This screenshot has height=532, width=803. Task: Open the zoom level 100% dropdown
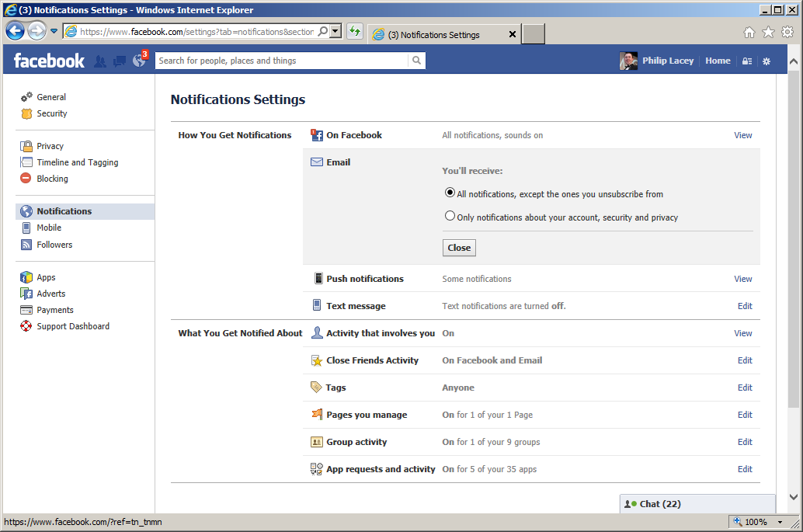click(780, 522)
